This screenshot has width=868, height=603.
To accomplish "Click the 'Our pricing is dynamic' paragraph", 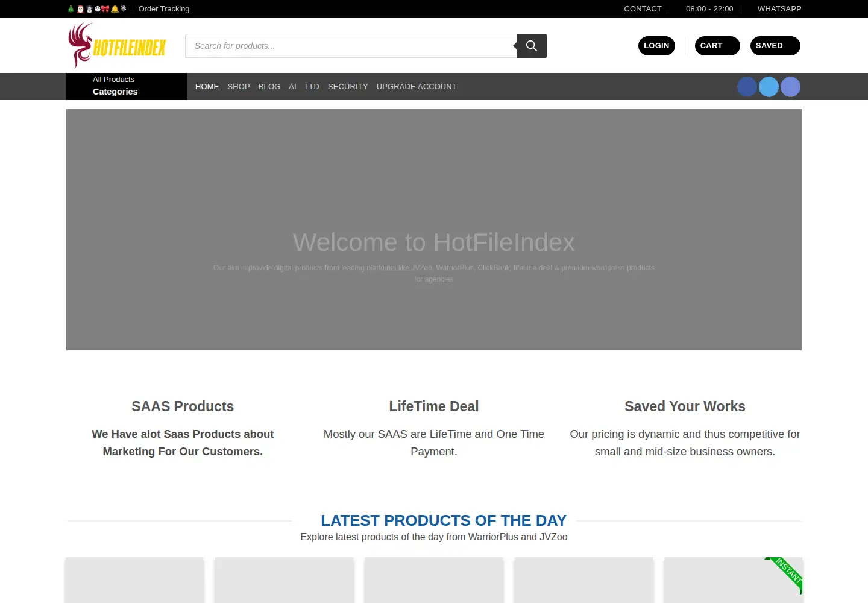I will point(685,443).
